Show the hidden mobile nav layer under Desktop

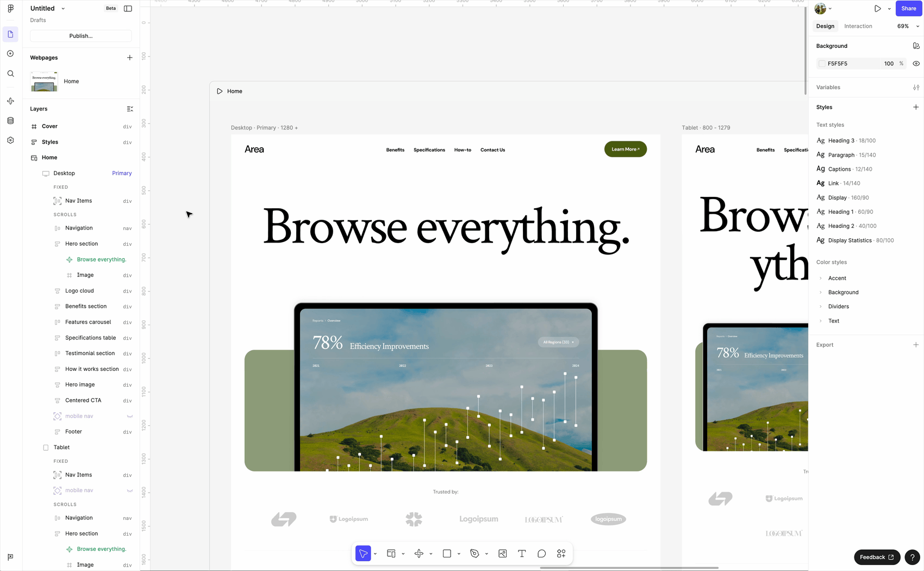pyautogui.click(x=129, y=417)
